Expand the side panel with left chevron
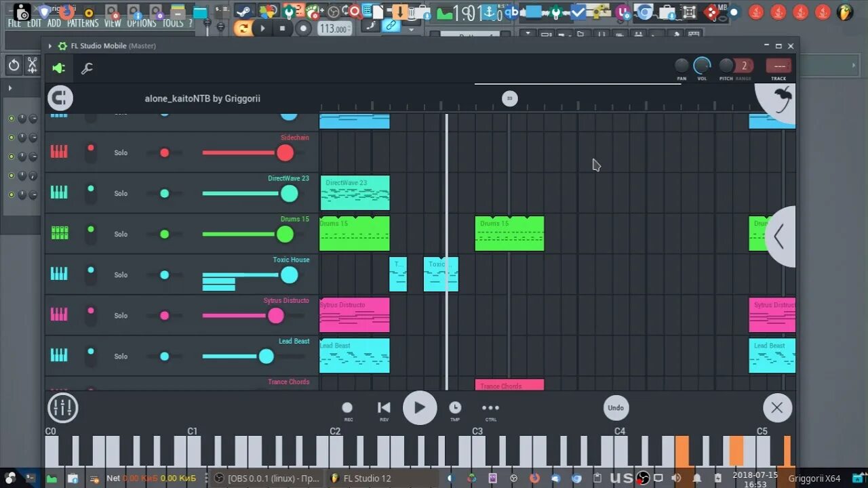The image size is (868, 488). [780, 237]
